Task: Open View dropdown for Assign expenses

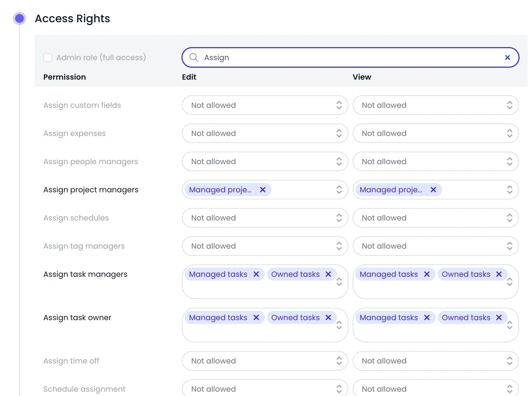Action: [x=436, y=133]
